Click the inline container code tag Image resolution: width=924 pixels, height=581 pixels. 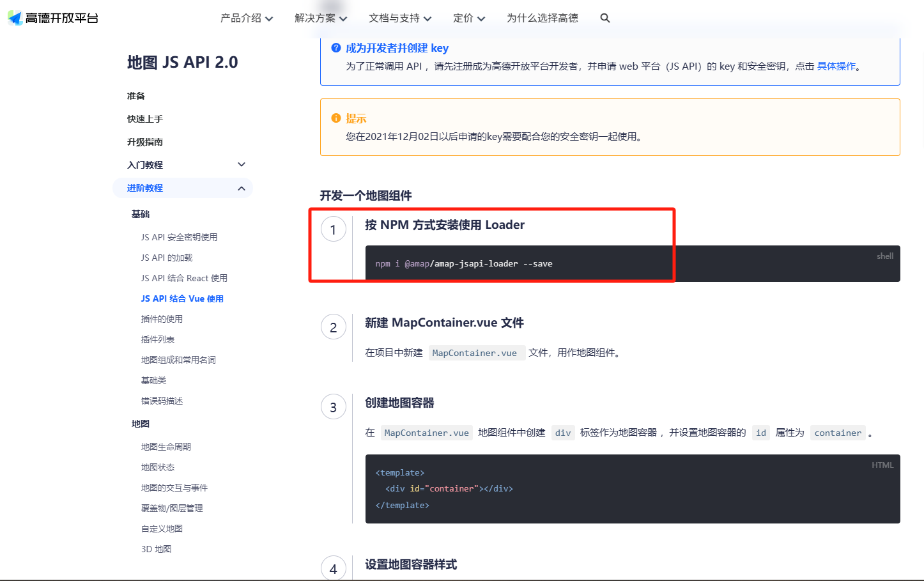click(x=838, y=433)
